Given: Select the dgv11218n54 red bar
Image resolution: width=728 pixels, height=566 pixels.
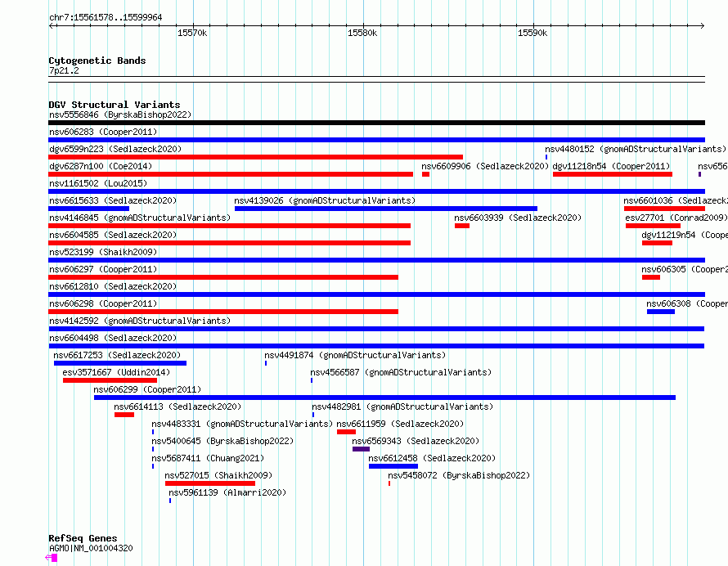Looking at the screenshot, I should [x=613, y=174].
